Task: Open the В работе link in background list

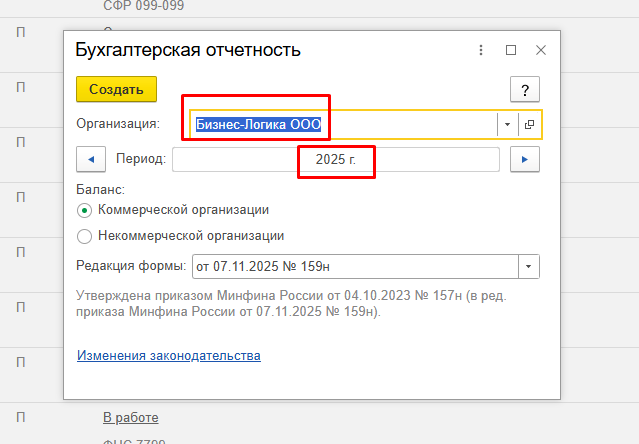Action: [131, 417]
